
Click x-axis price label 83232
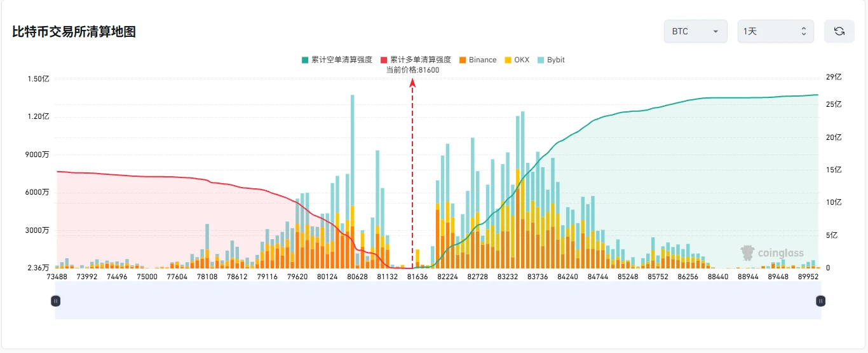pyautogui.click(x=508, y=277)
